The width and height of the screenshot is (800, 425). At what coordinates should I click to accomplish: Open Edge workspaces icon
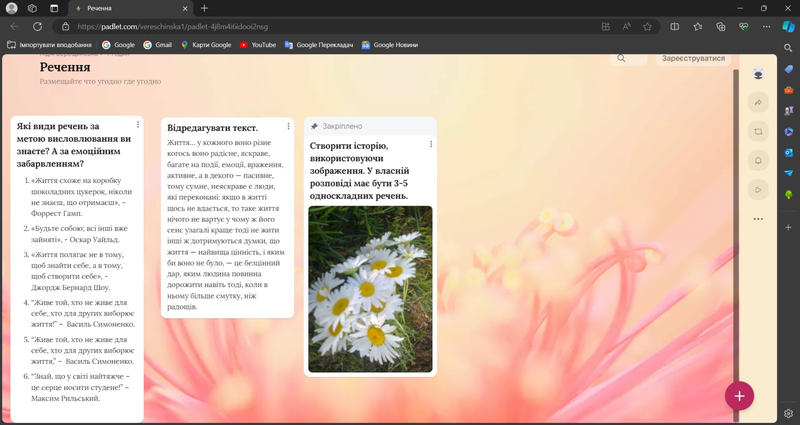coord(33,8)
